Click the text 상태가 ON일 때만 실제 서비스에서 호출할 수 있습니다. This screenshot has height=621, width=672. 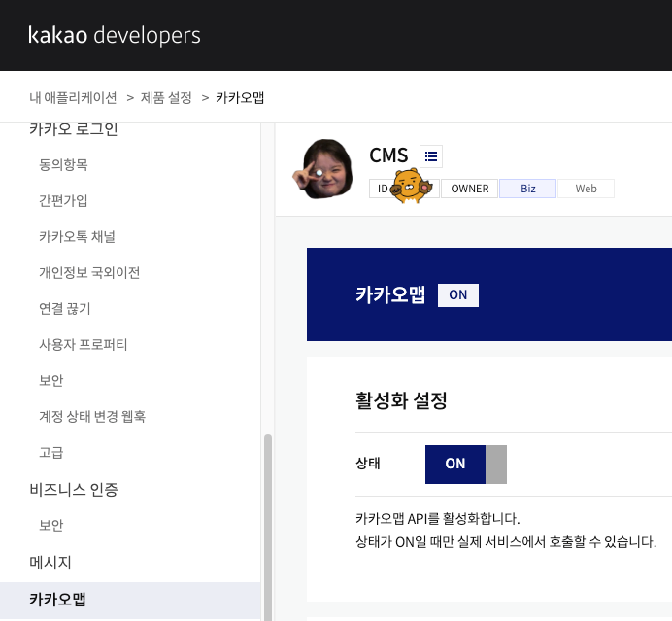506,542
